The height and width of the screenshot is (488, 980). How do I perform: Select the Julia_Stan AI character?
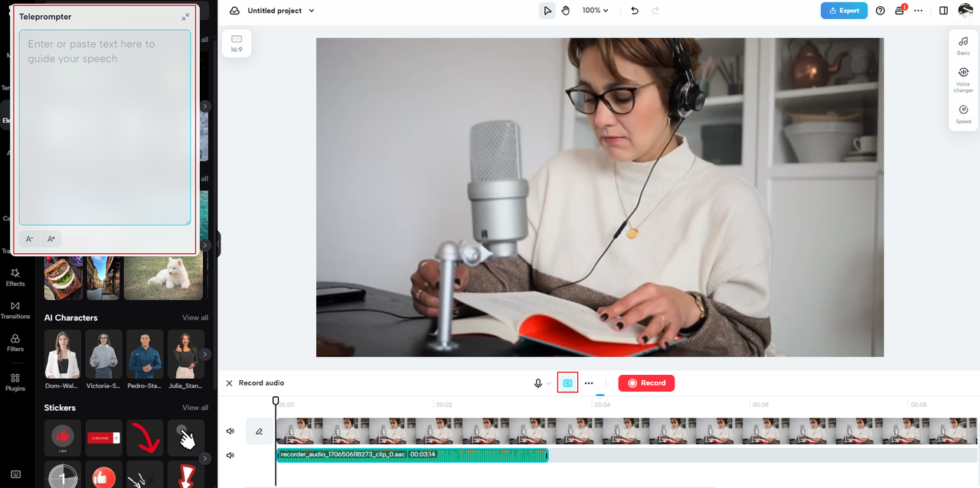pyautogui.click(x=186, y=355)
